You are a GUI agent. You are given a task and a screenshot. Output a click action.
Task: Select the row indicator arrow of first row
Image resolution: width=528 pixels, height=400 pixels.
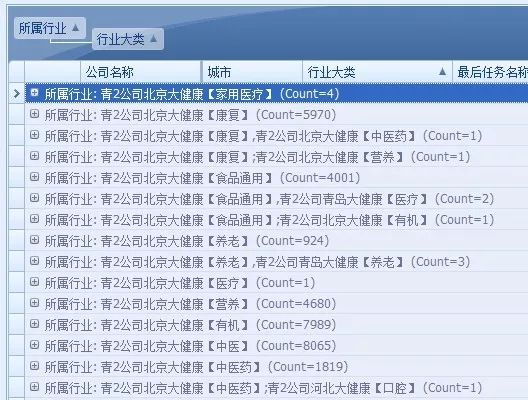(x=16, y=93)
